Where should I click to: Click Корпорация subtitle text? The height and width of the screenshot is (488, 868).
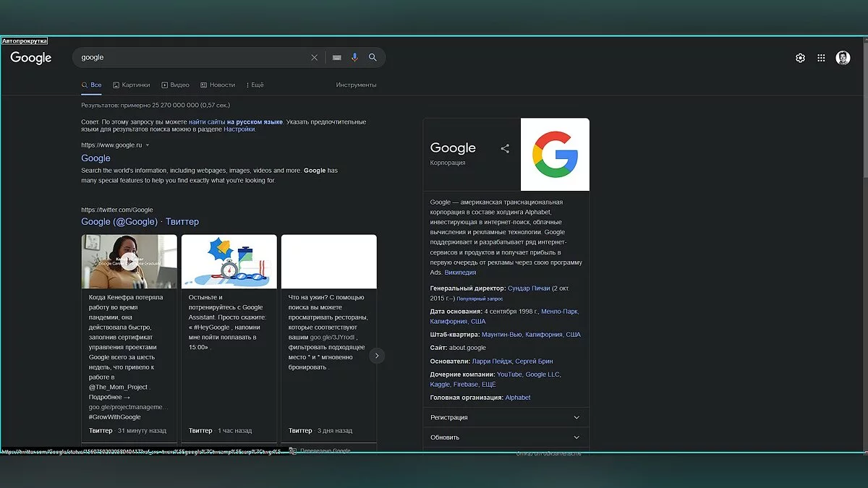[448, 163]
